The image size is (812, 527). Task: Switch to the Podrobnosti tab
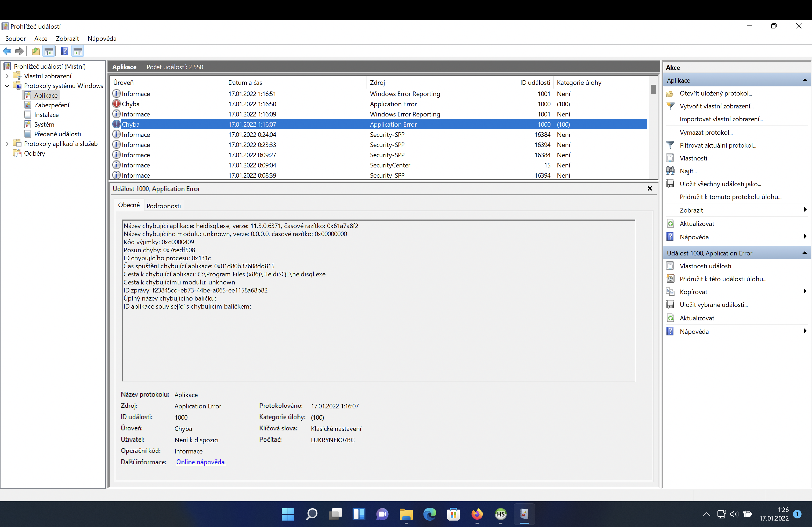(x=164, y=206)
